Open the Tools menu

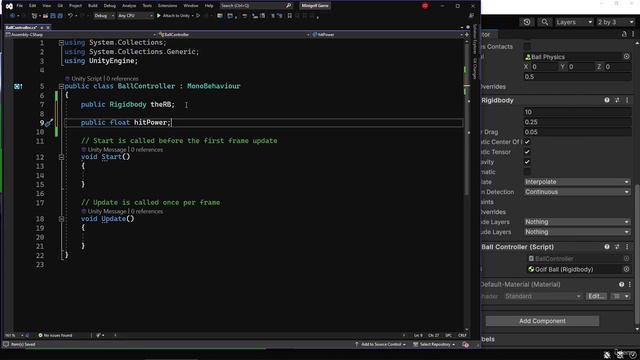click(147, 6)
